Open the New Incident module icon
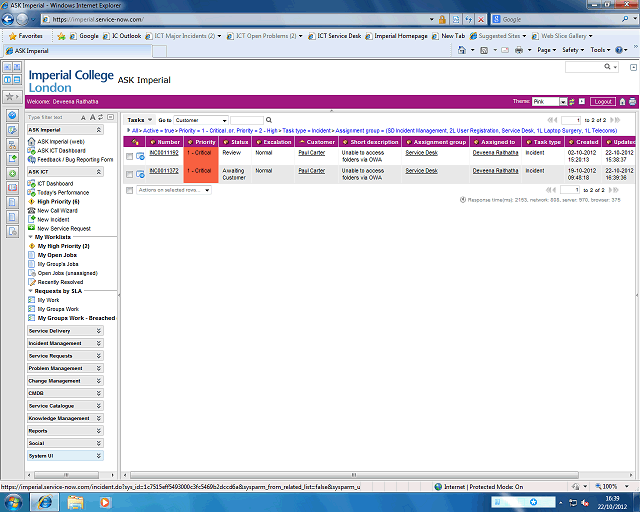 [x=32, y=219]
